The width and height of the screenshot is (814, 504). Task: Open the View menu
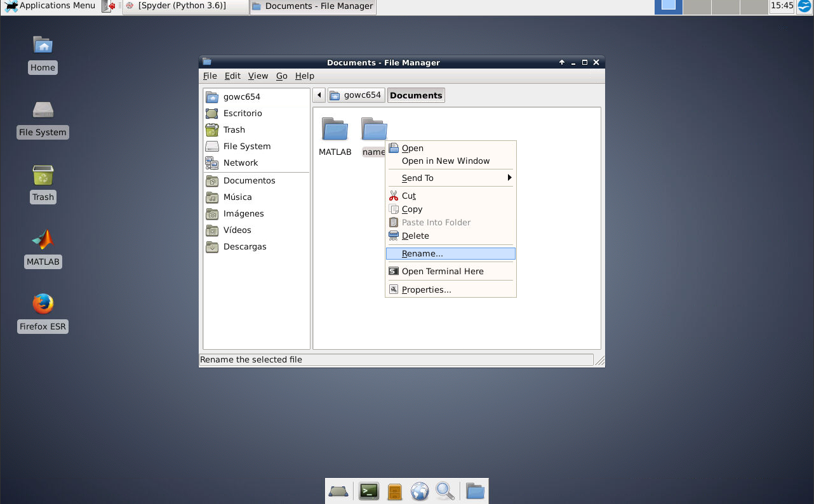pyautogui.click(x=258, y=76)
